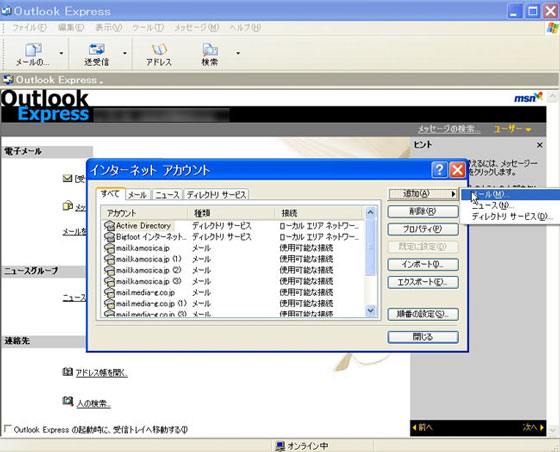Click the 種類 column header

tap(231, 213)
